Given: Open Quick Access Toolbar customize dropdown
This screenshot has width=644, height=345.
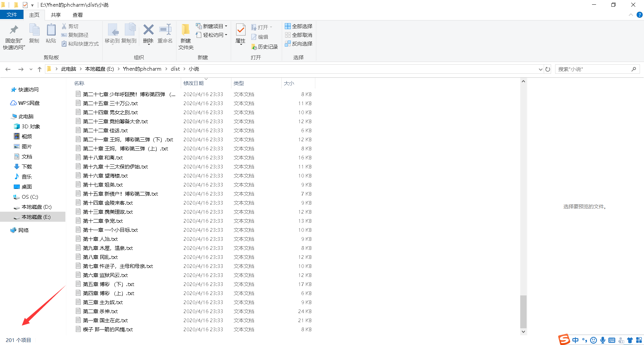Looking at the screenshot, I should click(33, 5).
